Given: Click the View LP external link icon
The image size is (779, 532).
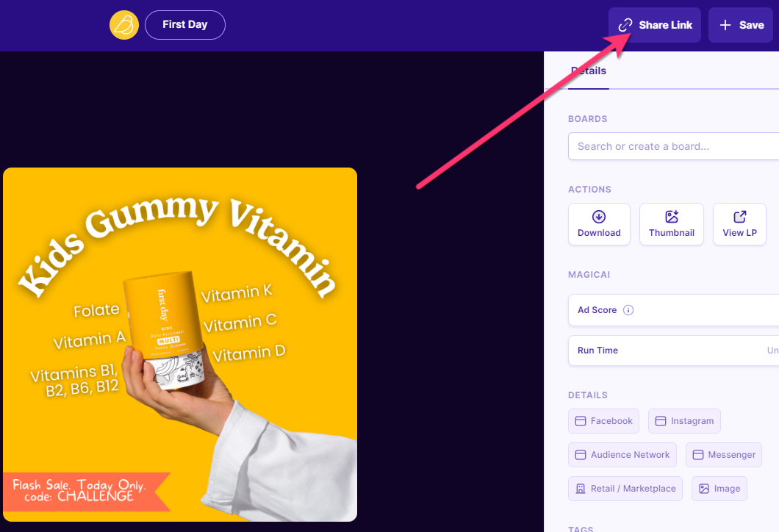Looking at the screenshot, I should pyautogui.click(x=740, y=217).
